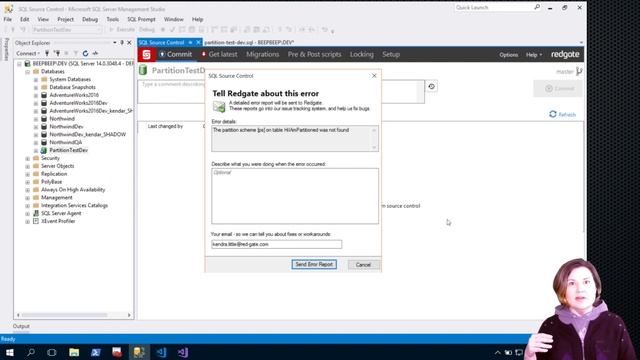
Task: Open the Debug menu
Action: pyautogui.click(x=90, y=19)
